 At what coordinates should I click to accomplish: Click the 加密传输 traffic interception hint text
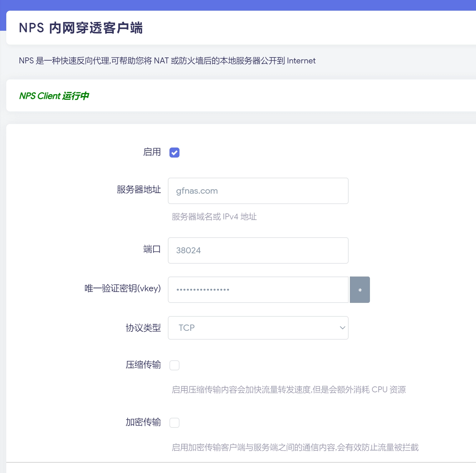(x=295, y=447)
